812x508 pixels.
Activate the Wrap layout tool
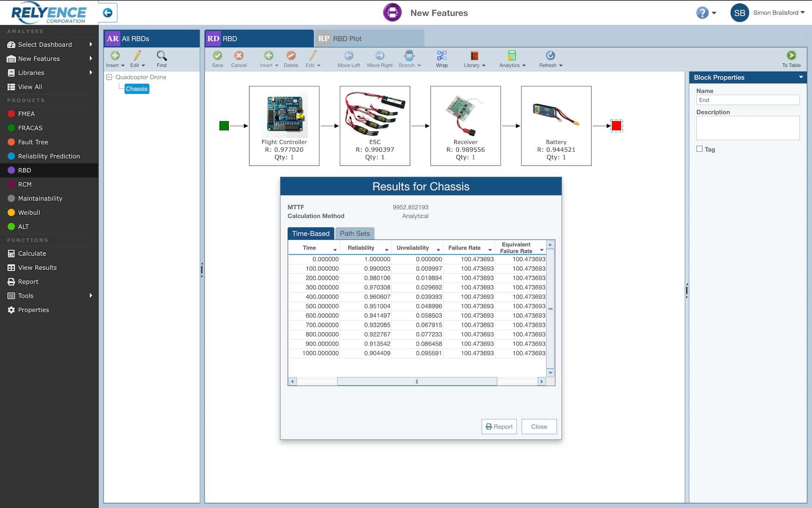442,59
